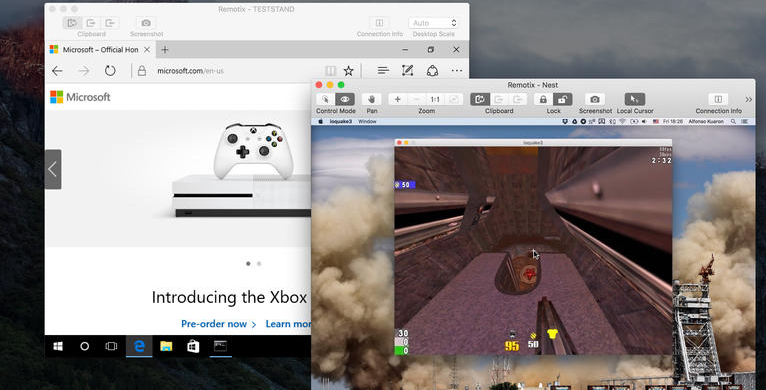Screen dimensions: 766x390
Task: Open the Desktop Scale Auto dropdown
Action: tap(433, 23)
